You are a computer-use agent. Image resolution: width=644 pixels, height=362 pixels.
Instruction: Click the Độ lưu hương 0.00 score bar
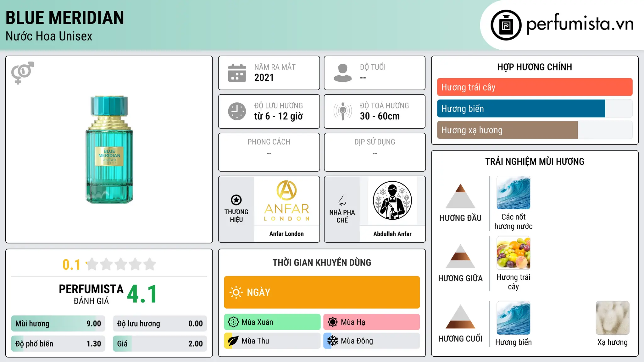pos(160,324)
